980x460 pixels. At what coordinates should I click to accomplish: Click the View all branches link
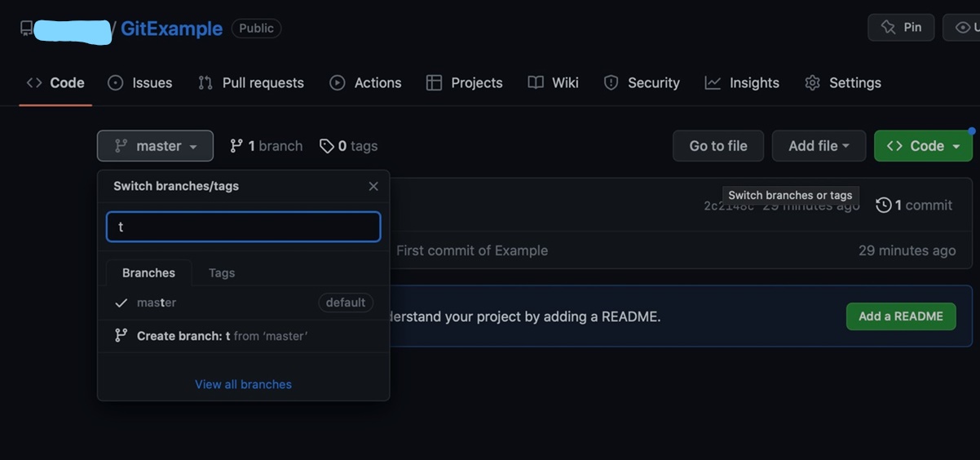[x=243, y=384]
